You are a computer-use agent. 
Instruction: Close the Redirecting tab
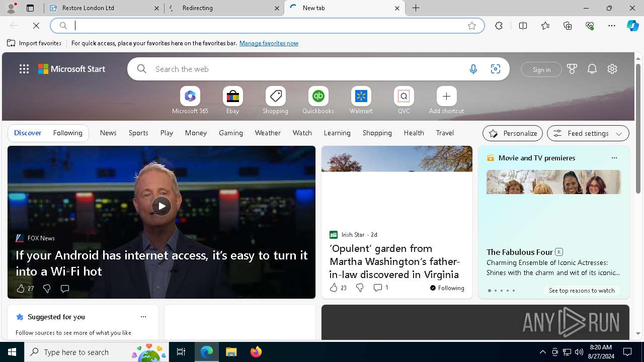pyautogui.click(x=277, y=8)
